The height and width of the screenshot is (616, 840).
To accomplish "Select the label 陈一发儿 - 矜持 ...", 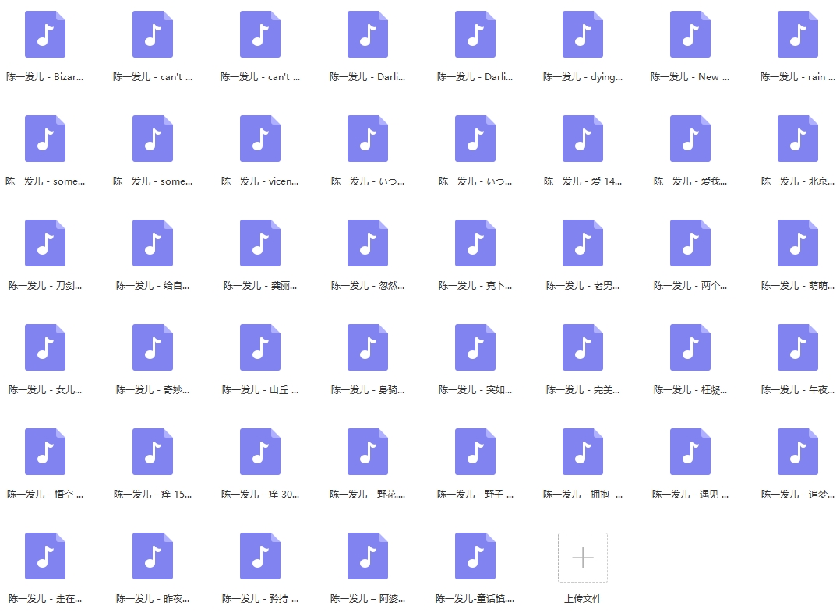I will tap(260, 599).
